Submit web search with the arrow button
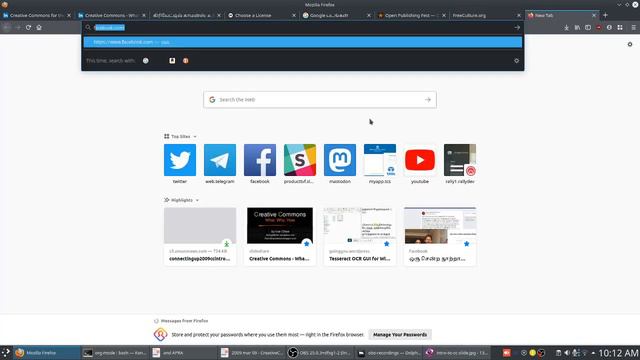 [x=427, y=100]
